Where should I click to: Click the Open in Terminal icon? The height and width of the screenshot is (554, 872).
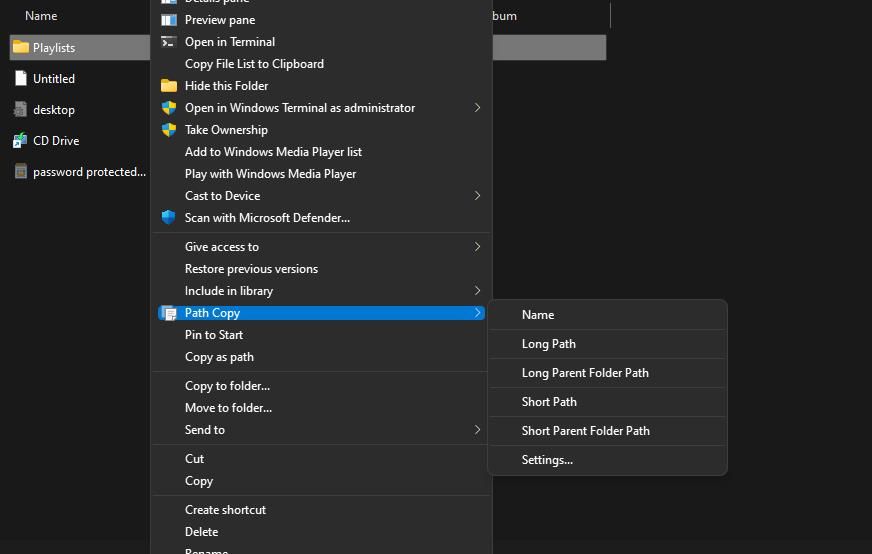click(169, 42)
